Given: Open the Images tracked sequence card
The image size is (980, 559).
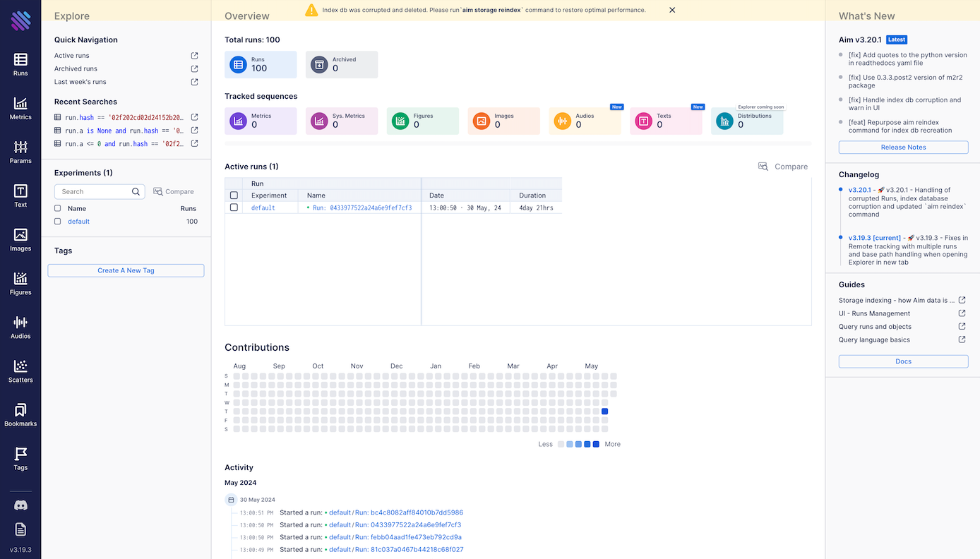Looking at the screenshot, I should pyautogui.click(x=504, y=121).
